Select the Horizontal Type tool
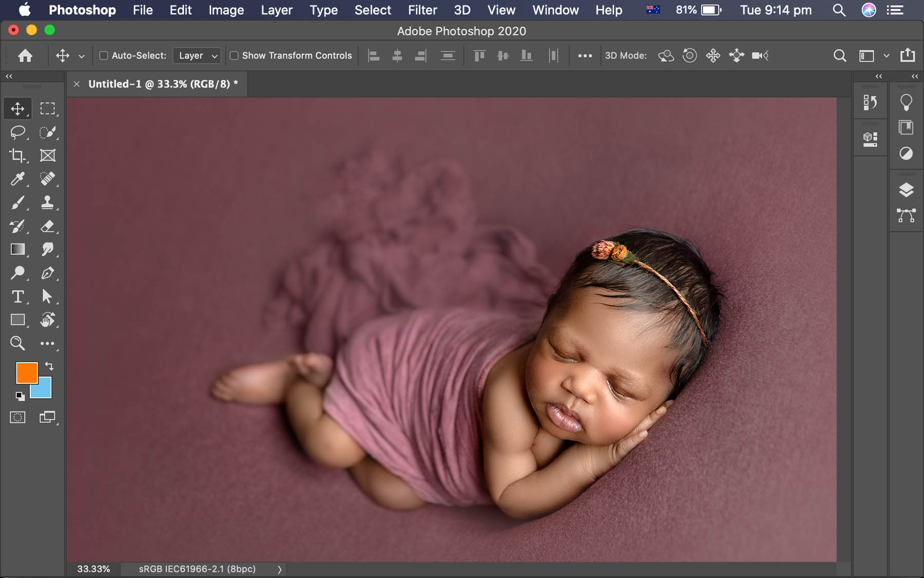The height and width of the screenshot is (578, 924). click(17, 296)
